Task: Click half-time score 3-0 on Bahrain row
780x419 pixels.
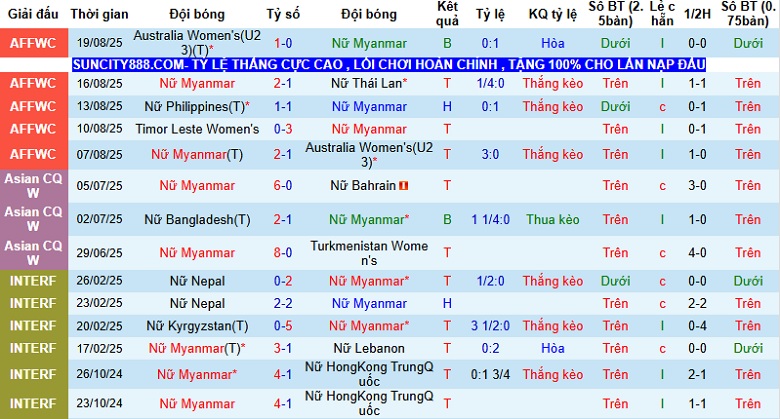Action: point(697,186)
